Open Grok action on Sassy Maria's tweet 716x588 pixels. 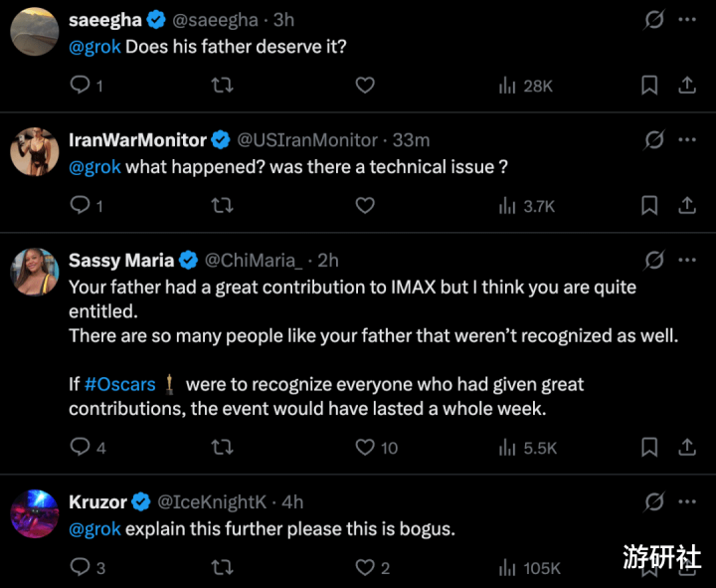[653, 261]
